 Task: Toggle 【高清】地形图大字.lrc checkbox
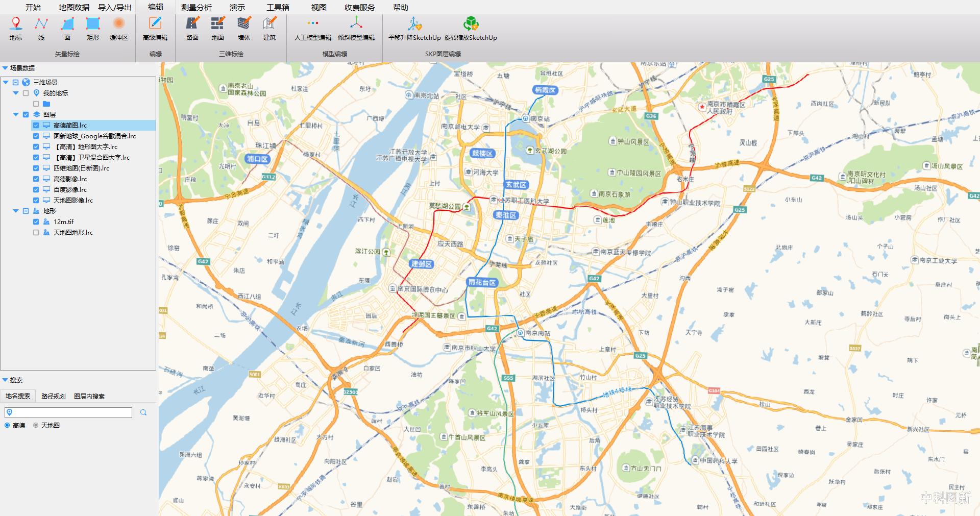[36, 146]
